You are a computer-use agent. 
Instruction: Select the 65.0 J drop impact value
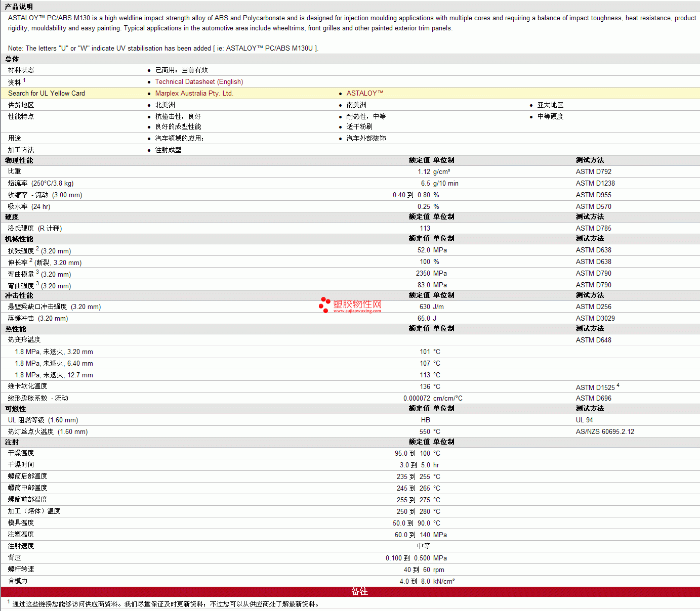coord(427,318)
